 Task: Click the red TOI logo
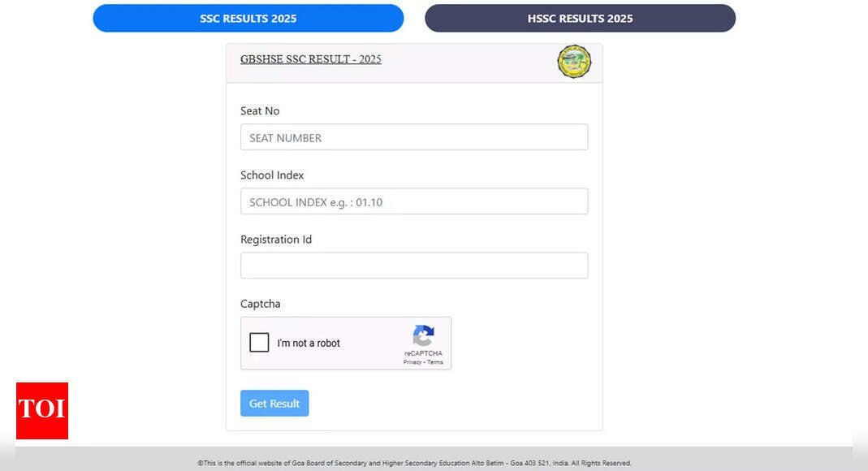click(42, 411)
